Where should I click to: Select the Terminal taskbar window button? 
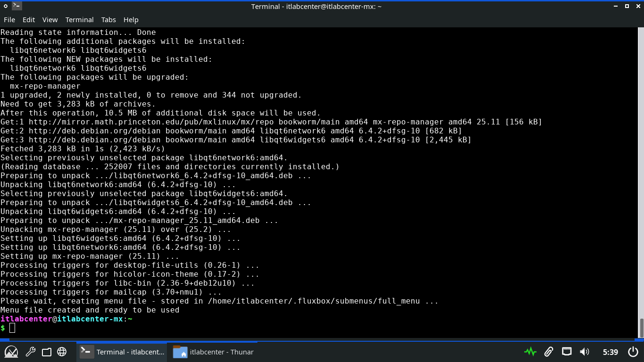[123, 352]
